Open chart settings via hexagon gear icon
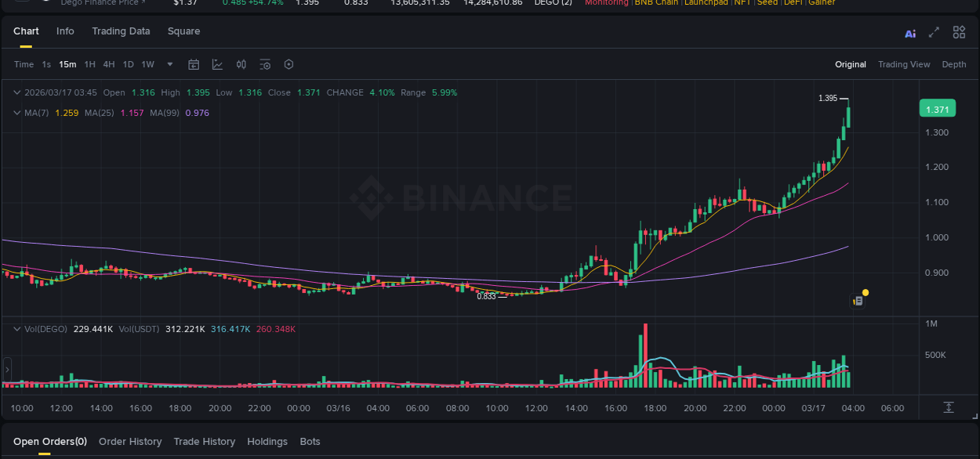Image resolution: width=980 pixels, height=459 pixels. coord(289,64)
